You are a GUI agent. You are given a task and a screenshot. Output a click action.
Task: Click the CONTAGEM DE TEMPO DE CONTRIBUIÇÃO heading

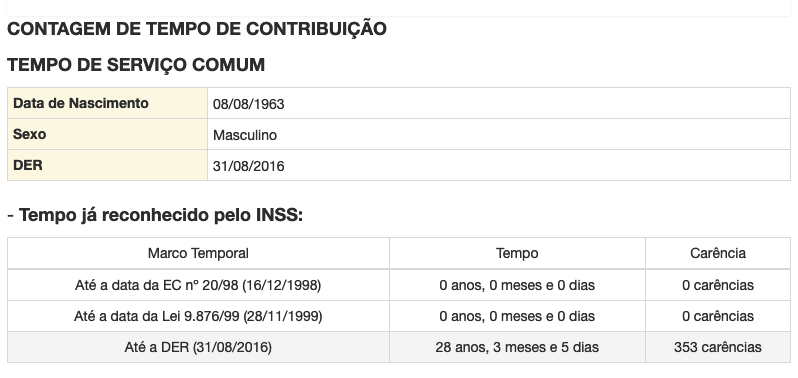197,29
